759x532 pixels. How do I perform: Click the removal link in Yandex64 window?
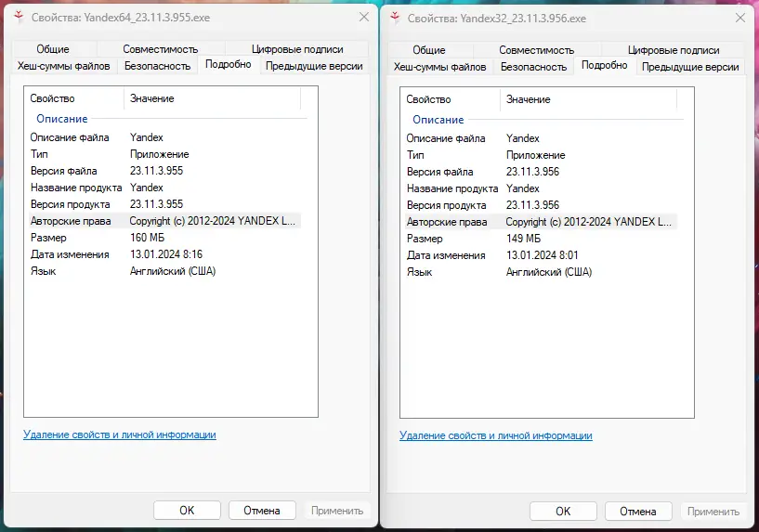(x=119, y=435)
